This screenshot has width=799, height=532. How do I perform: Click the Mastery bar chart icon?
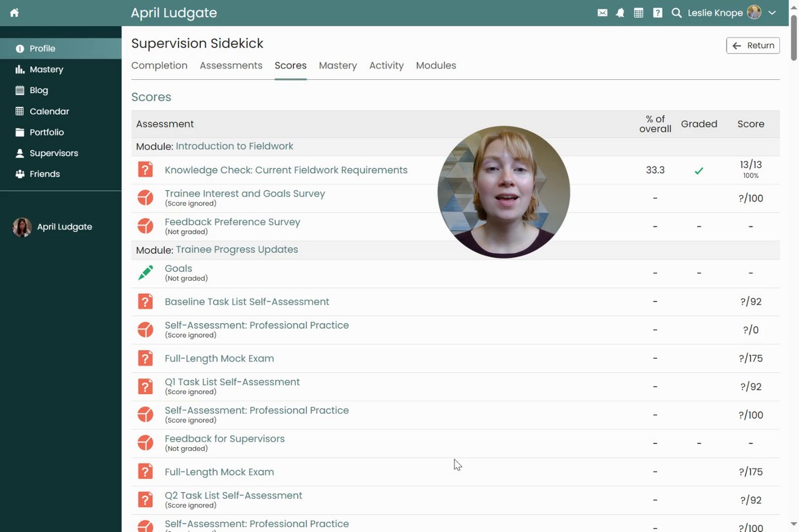coord(20,69)
